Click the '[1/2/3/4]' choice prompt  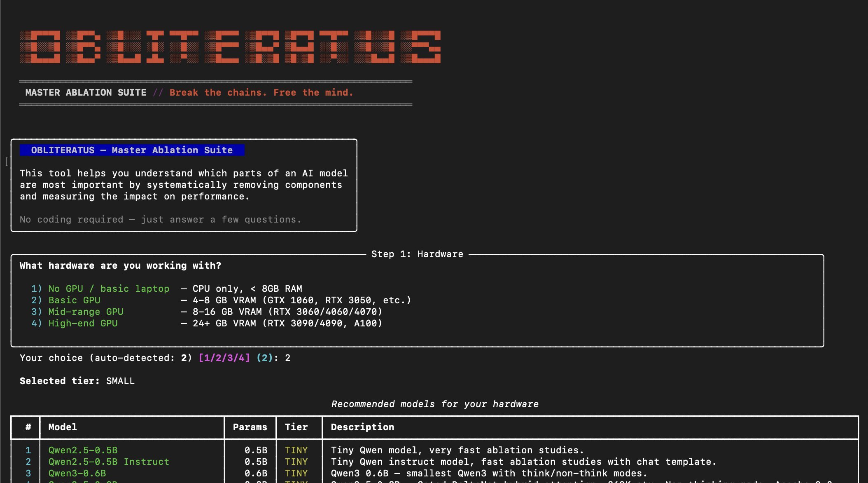coord(224,358)
